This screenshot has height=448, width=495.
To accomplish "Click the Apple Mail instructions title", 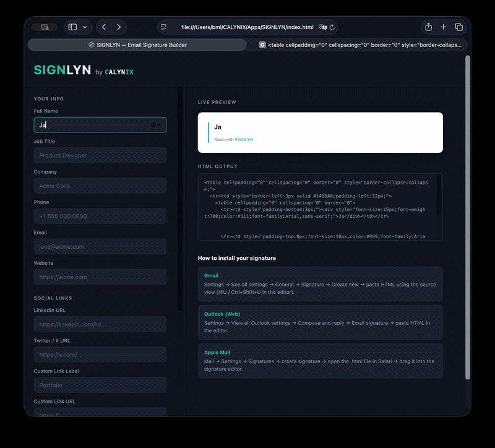I will click(217, 352).
